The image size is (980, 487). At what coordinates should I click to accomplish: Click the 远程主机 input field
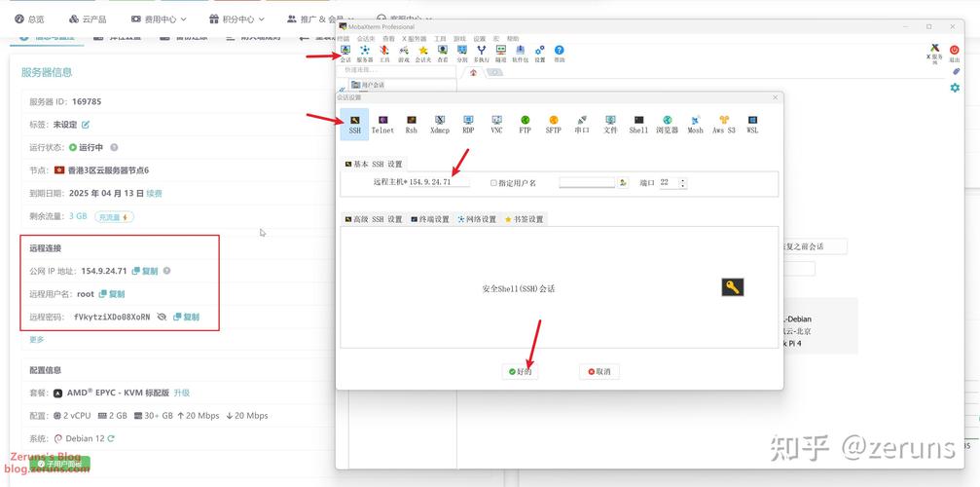coord(439,182)
